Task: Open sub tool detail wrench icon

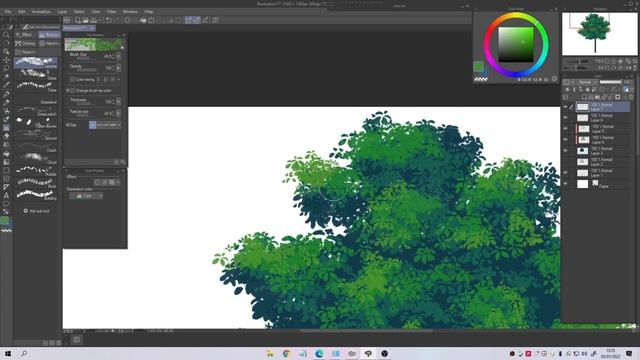Action: [x=123, y=162]
